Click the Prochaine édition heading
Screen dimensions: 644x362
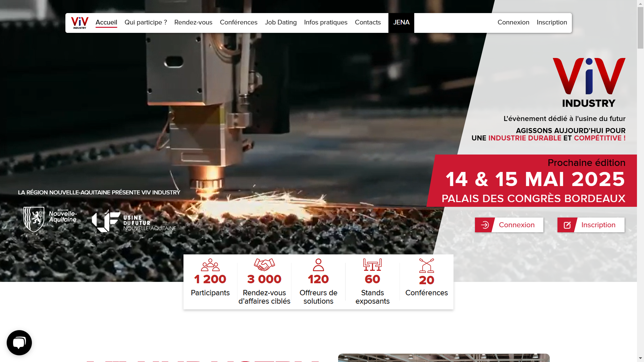tap(586, 163)
